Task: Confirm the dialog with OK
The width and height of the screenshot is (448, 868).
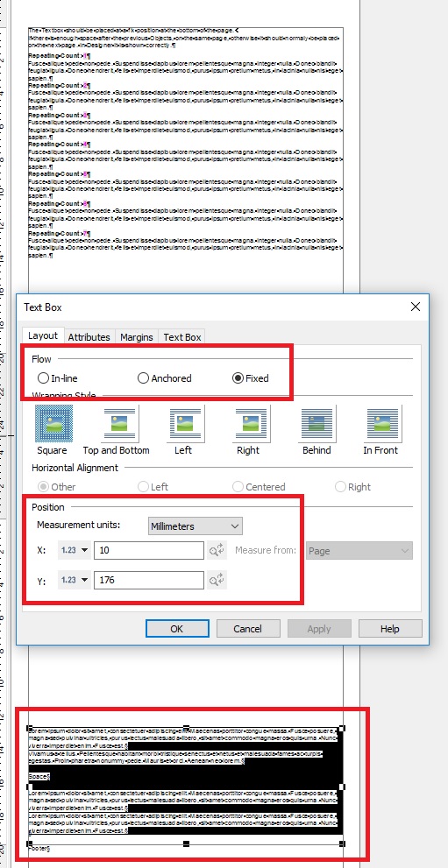Action: point(177,629)
